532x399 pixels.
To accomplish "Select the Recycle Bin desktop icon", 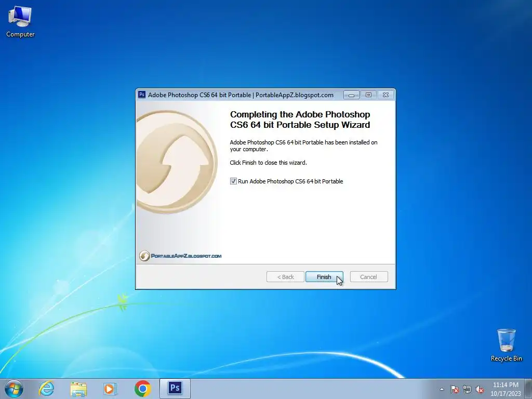I will (506, 345).
